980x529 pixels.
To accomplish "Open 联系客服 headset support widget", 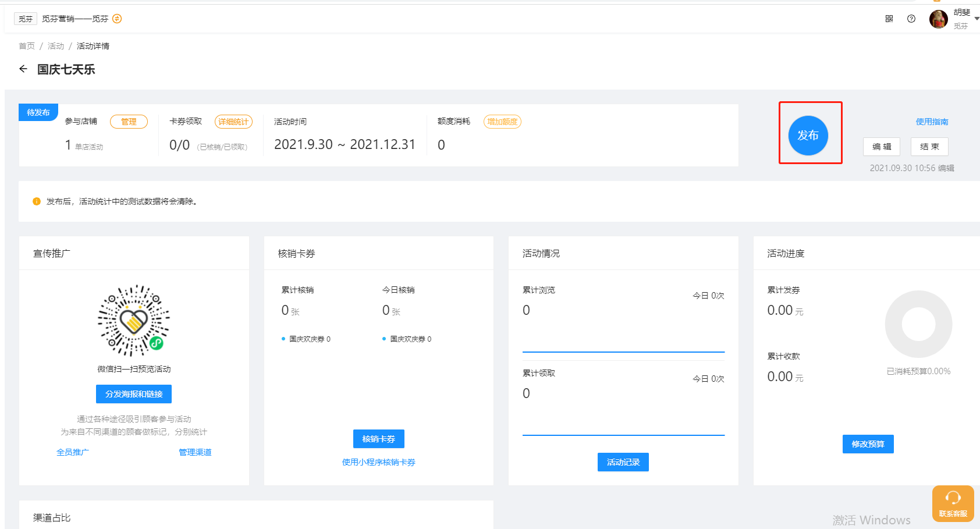I will pyautogui.click(x=953, y=503).
